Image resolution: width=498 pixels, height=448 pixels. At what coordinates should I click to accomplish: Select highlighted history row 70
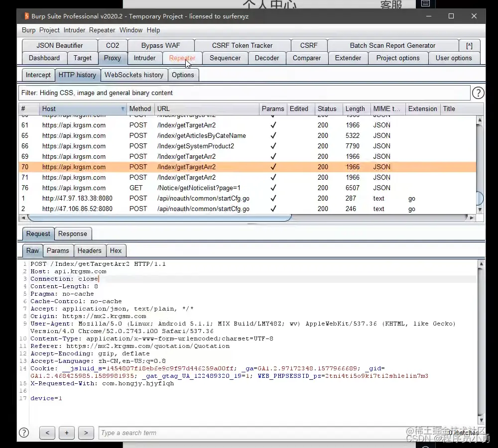click(248, 167)
